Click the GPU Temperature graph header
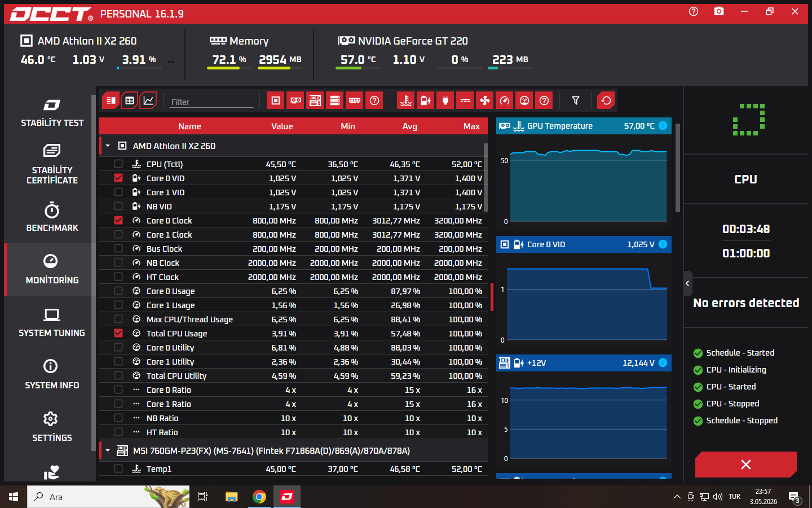Viewport: 812px width, 508px height. (584, 126)
